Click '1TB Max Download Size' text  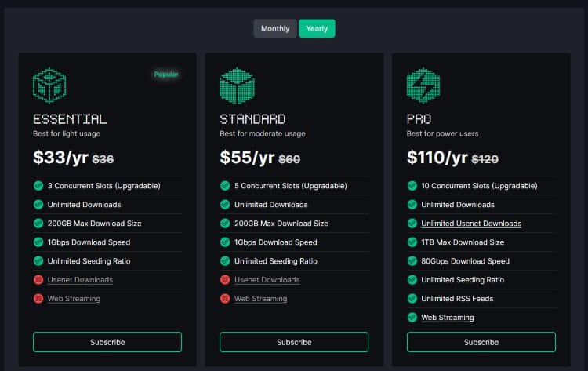463,242
